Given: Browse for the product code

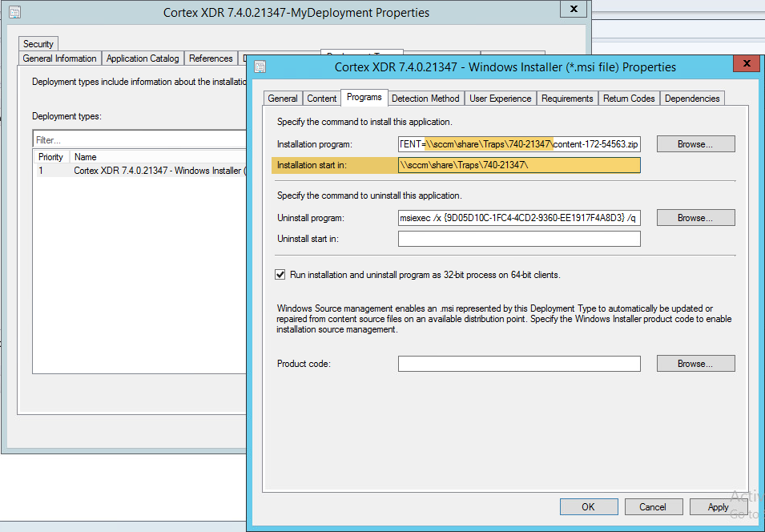Looking at the screenshot, I should click(x=695, y=364).
